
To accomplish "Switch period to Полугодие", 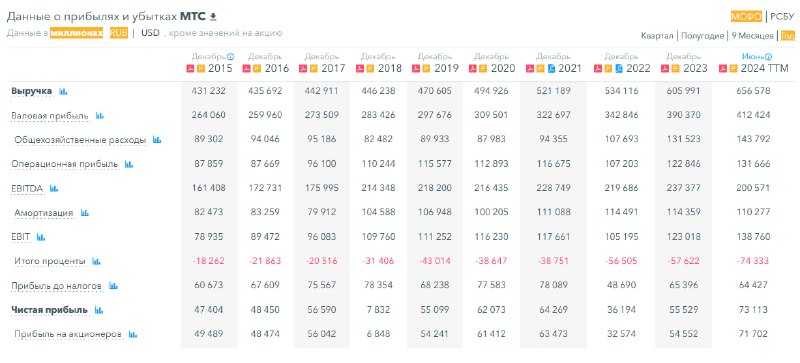I will 701,36.
